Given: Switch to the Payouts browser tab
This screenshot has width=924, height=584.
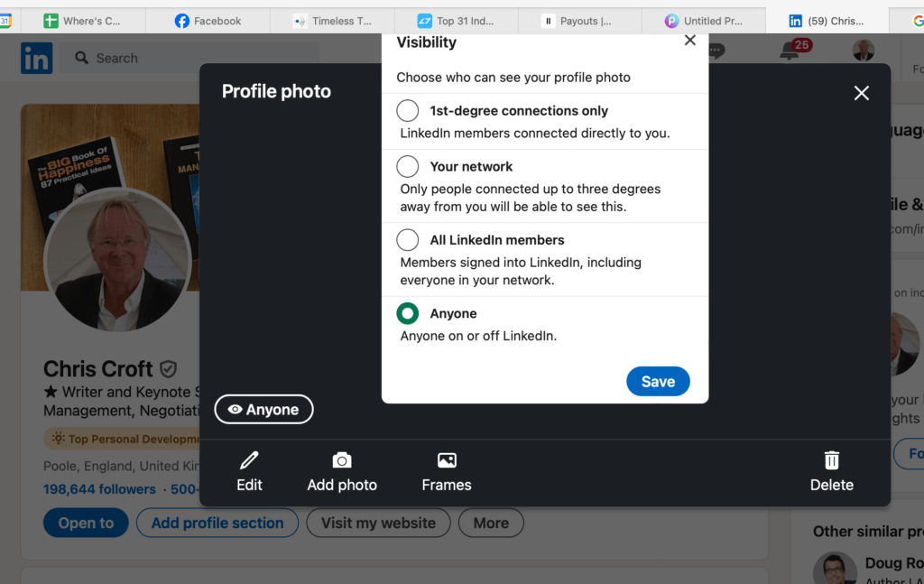Looking at the screenshot, I should (x=580, y=19).
